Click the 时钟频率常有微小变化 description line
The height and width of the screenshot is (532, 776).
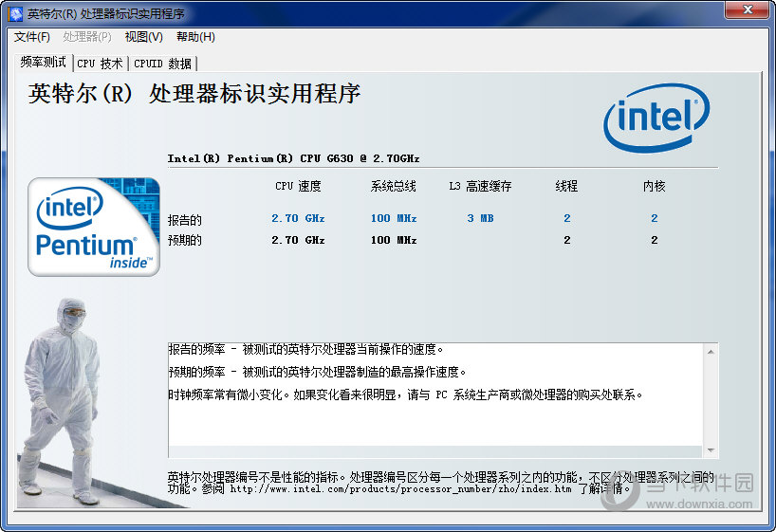click(405, 394)
